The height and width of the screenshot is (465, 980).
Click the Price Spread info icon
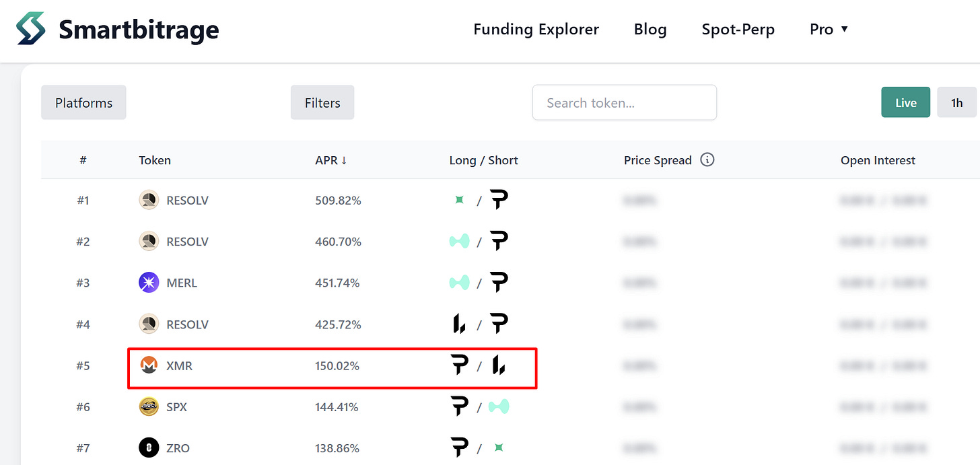click(707, 160)
